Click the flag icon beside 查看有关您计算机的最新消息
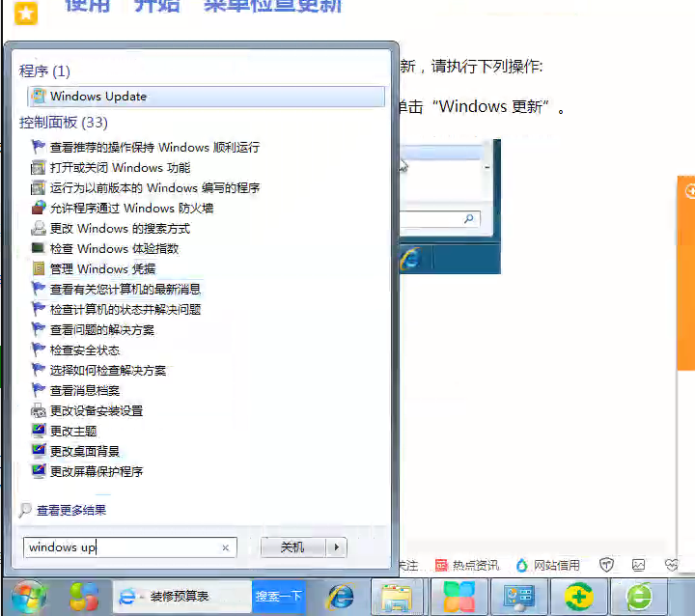Image resolution: width=695 pixels, height=616 pixels. click(38, 289)
